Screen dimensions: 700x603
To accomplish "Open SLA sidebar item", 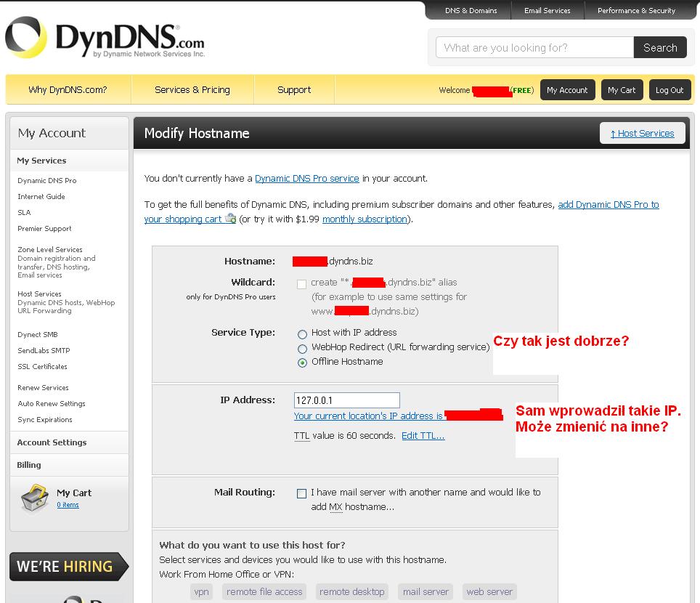I will (24, 213).
